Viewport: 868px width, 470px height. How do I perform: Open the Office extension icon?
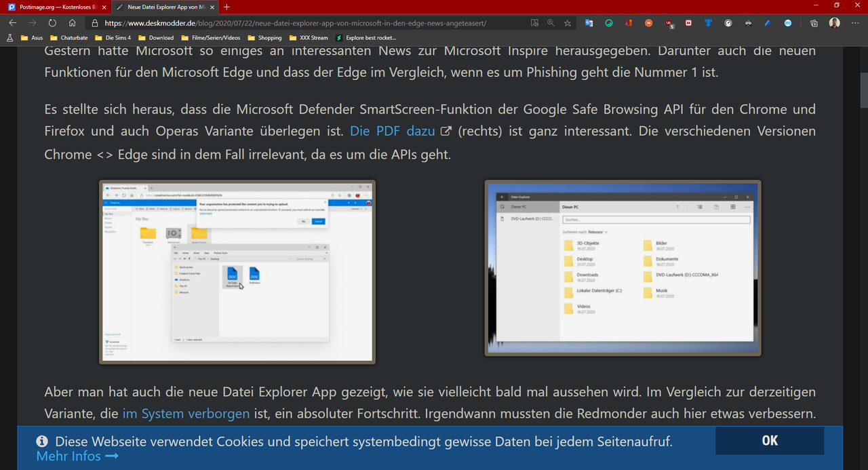629,22
